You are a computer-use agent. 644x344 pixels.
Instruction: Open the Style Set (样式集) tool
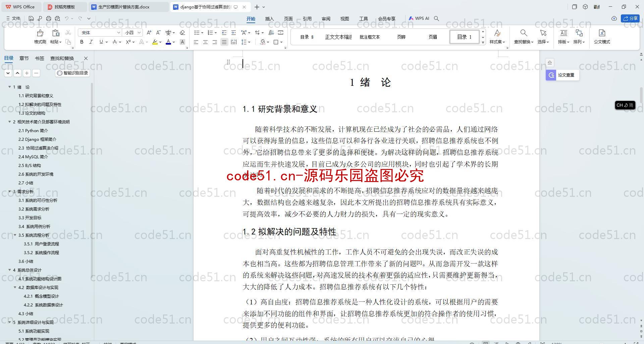point(497,37)
